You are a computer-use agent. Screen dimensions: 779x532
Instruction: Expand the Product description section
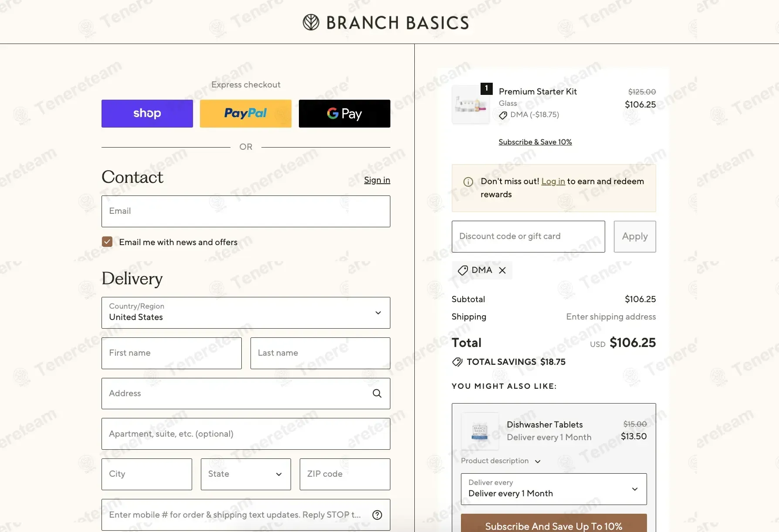pyautogui.click(x=501, y=461)
